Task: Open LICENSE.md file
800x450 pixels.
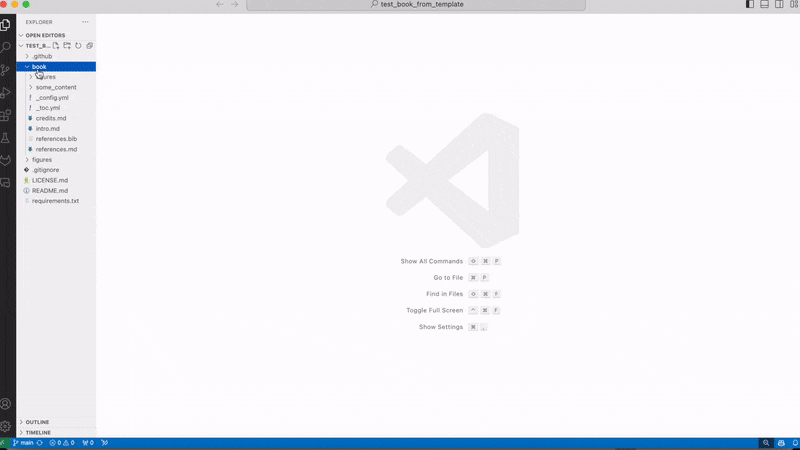Action: (56, 180)
